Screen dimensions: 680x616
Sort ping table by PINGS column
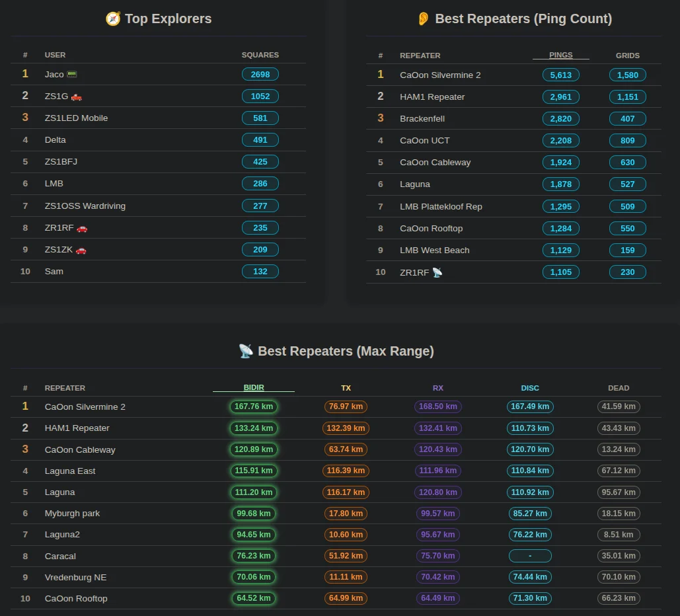click(x=561, y=55)
